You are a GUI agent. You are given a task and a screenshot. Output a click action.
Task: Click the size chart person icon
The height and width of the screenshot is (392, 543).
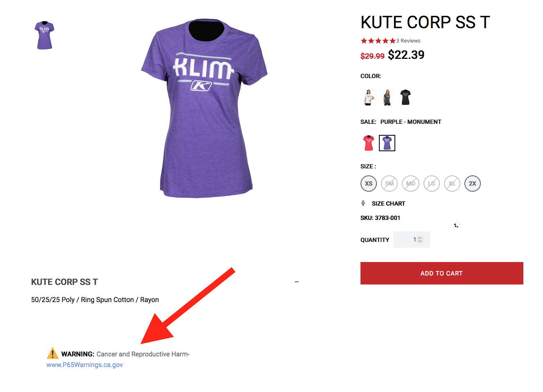(x=363, y=203)
